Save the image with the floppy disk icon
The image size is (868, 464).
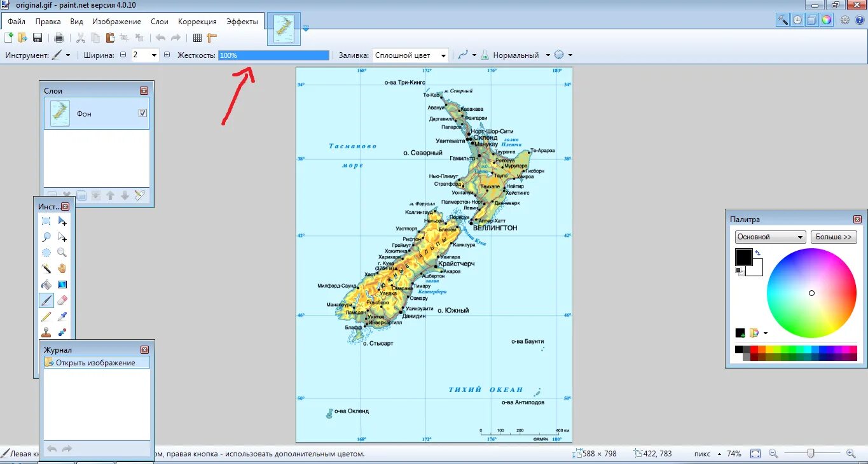[38, 38]
